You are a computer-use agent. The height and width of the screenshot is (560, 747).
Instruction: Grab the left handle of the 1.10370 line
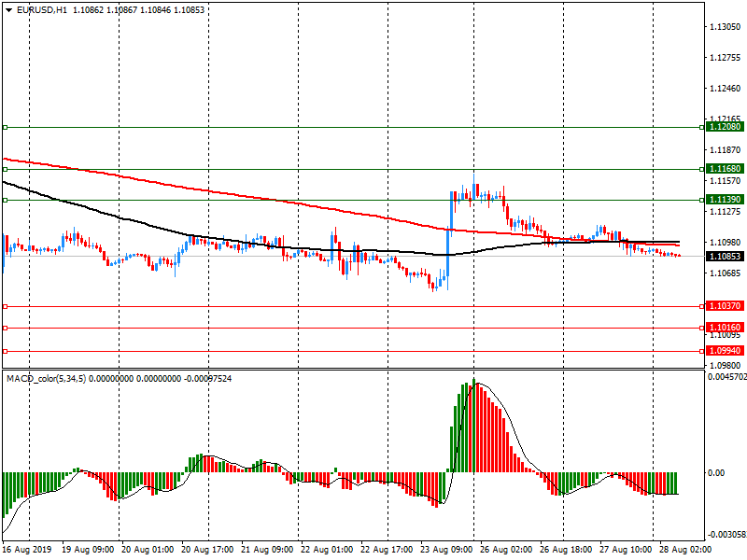[6, 307]
